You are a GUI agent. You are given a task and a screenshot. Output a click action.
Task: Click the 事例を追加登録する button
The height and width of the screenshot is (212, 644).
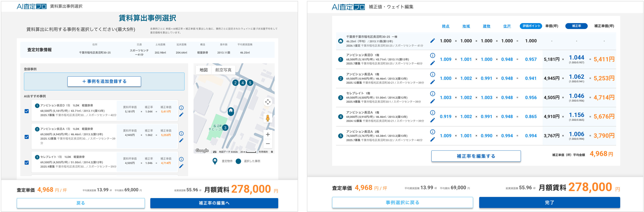pyautogui.click(x=104, y=81)
